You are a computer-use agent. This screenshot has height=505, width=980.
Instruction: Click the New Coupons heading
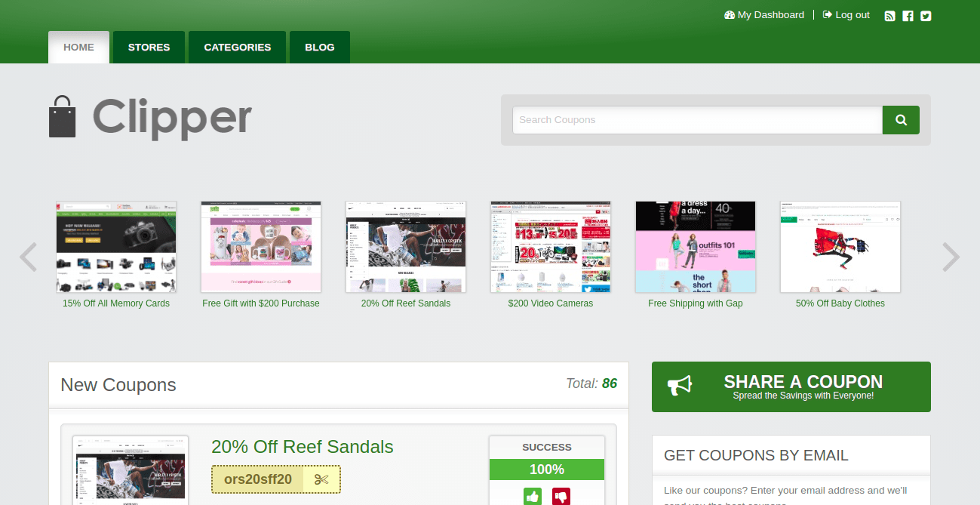(x=118, y=385)
